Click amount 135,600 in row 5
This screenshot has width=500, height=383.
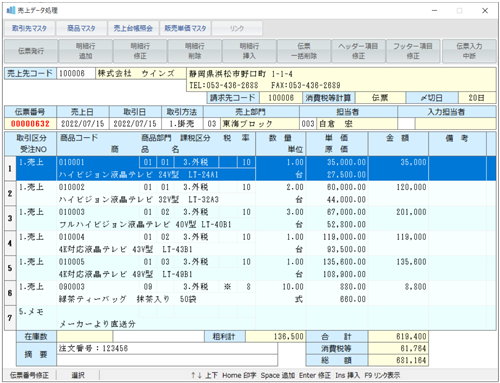pos(411,262)
